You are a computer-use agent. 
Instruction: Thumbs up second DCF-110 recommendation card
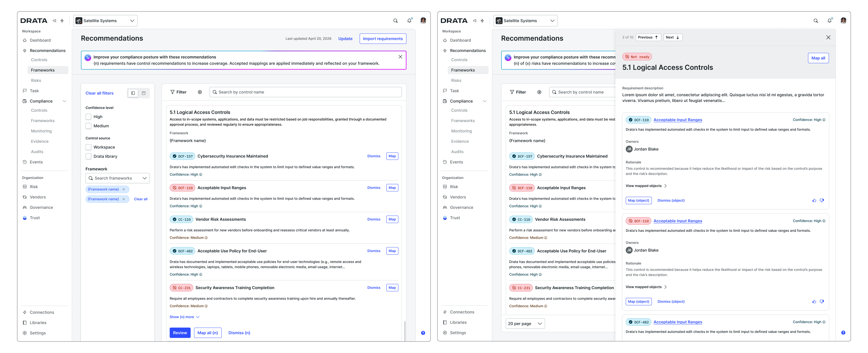tap(814, 301)
